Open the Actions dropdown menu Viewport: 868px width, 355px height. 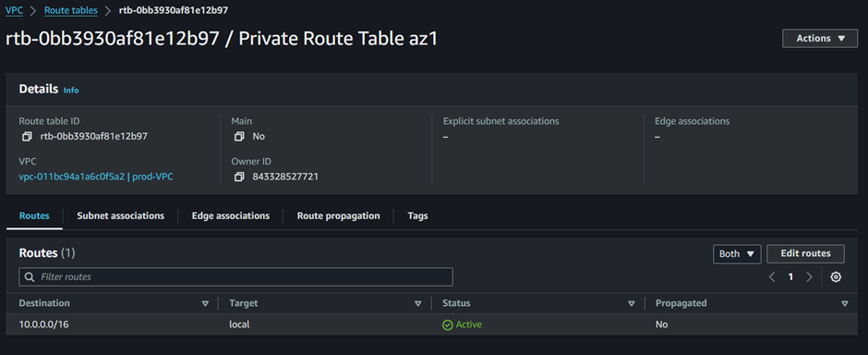click(820, 39)
